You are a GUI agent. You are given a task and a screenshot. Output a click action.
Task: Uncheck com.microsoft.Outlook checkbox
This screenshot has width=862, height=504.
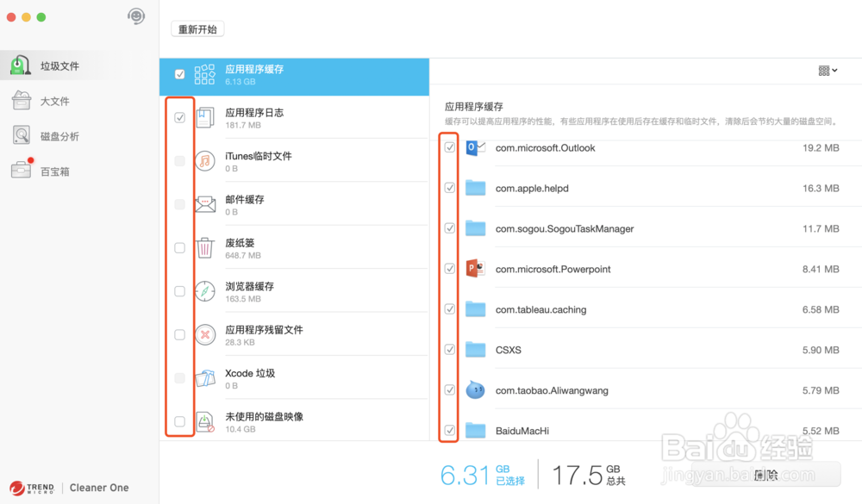(450, 147)
